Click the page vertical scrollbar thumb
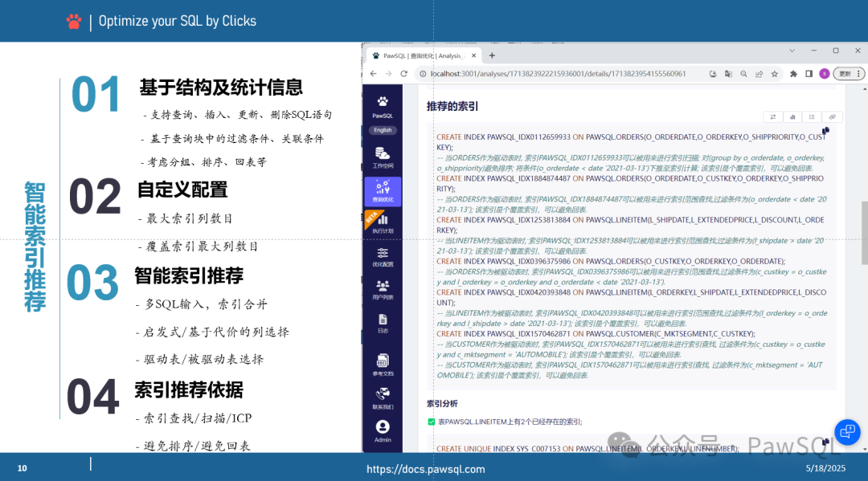Screen dimensions: 868x481 tap(864, 233)
